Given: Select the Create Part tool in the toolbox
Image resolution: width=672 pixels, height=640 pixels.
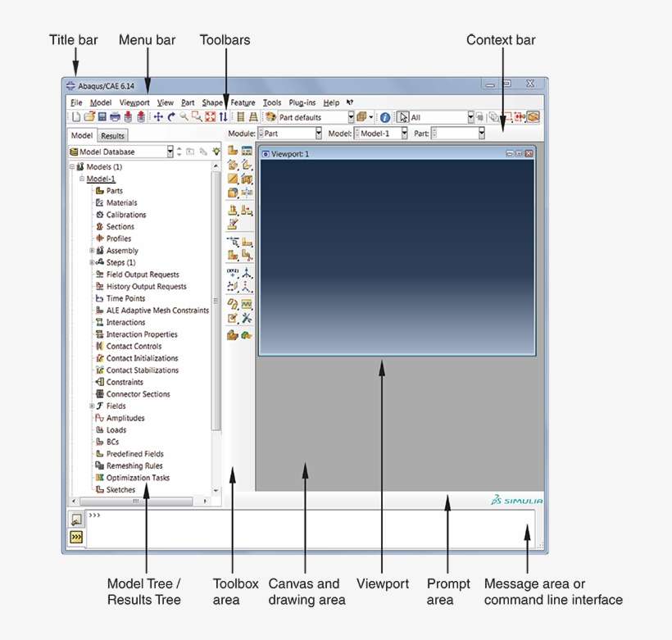Looking at the screenshot, I should (x=234, y=150).
